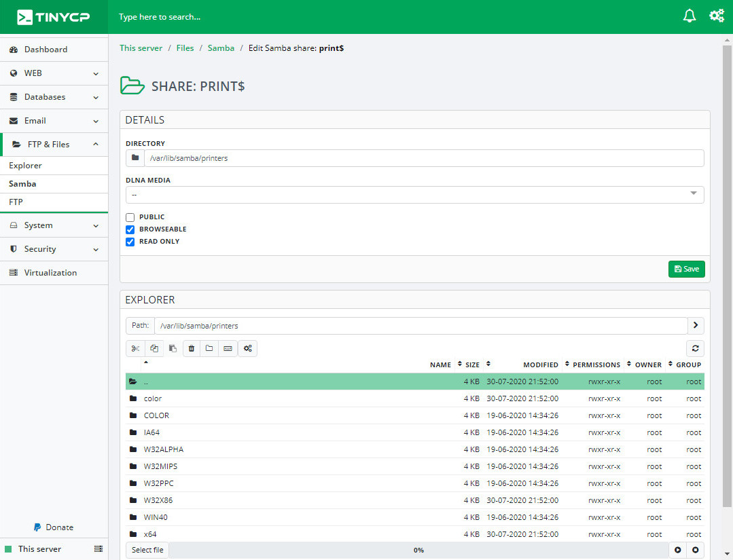Click the page vertical scrollbar
The height and width of the screenshot is (560, 733).
727,276
